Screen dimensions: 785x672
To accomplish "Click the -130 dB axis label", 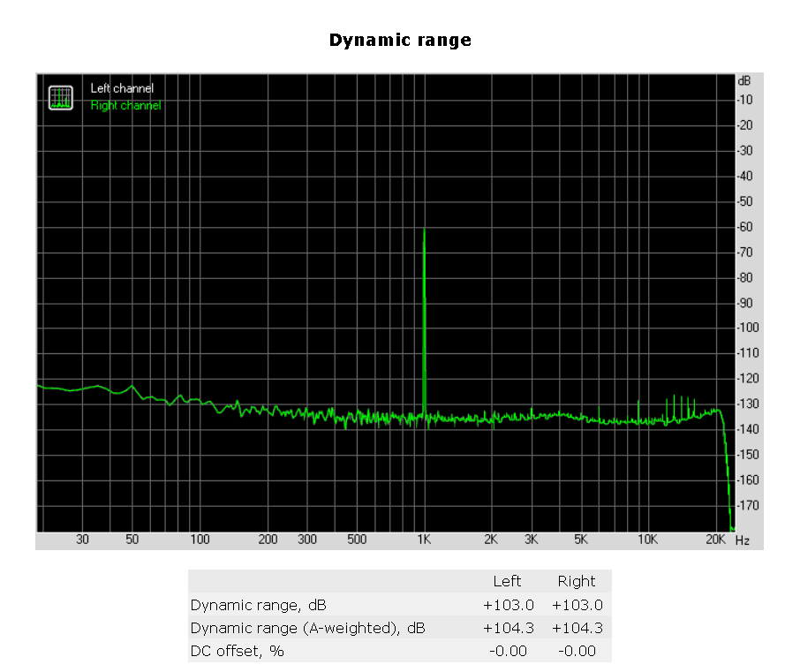I will [747, 404].
